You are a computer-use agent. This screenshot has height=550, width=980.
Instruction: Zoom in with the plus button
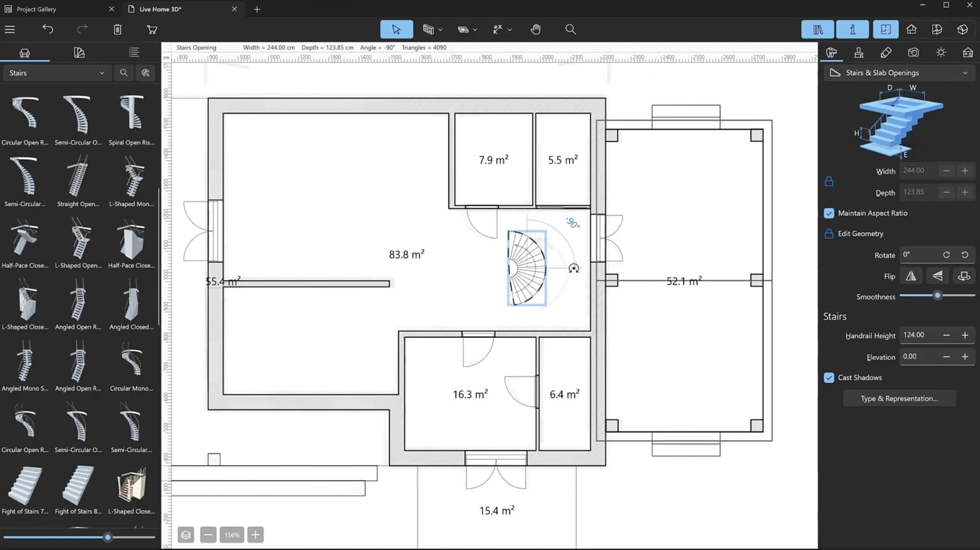click(255, 535)
